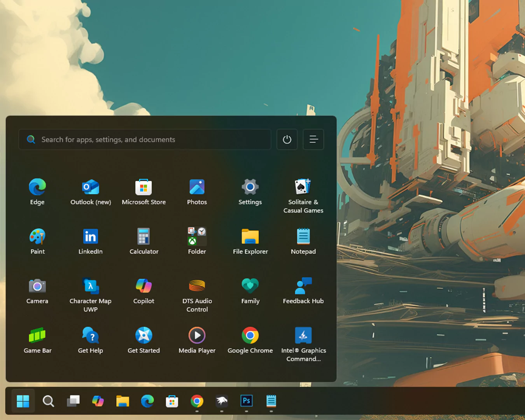Open Task View on the taskbar
The image size is (525, 420).
point(73,401)
